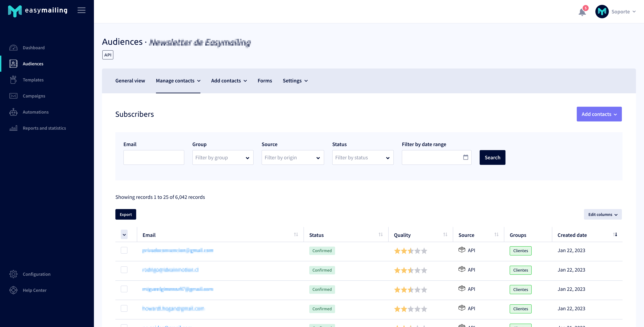Viewport: 644px width, 327px height.
Task: Toggle the select-all dropdown chevron
Action: click(124, 234)
